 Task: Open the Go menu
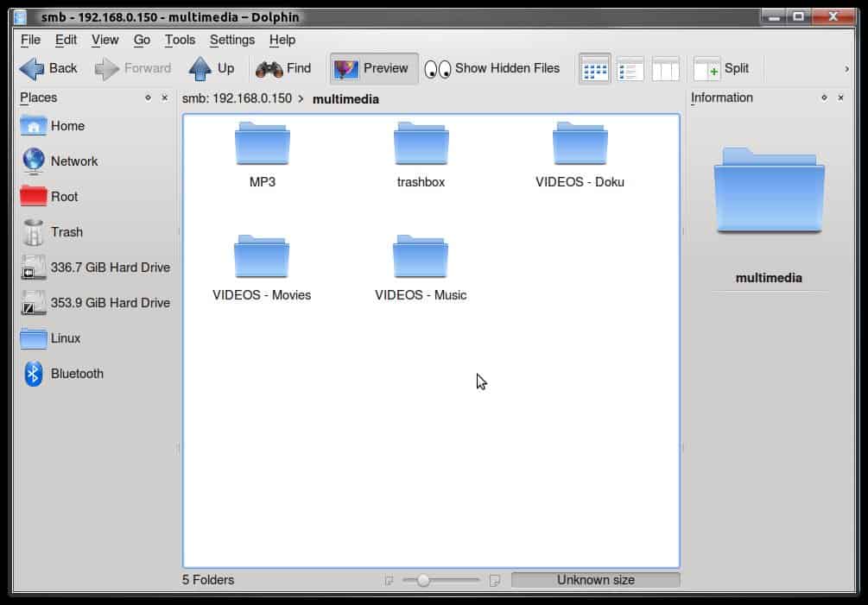pos(142,40)
